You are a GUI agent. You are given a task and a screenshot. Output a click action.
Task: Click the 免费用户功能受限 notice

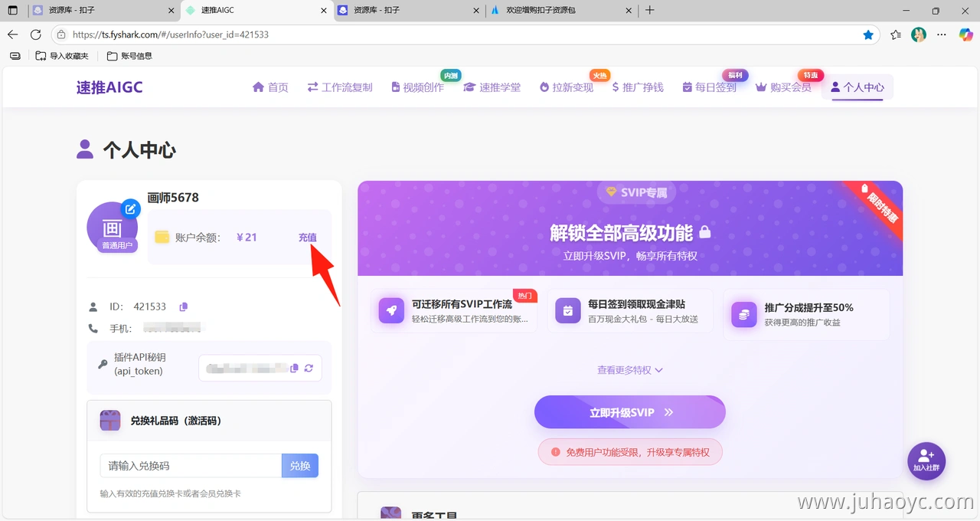(630, 452)
